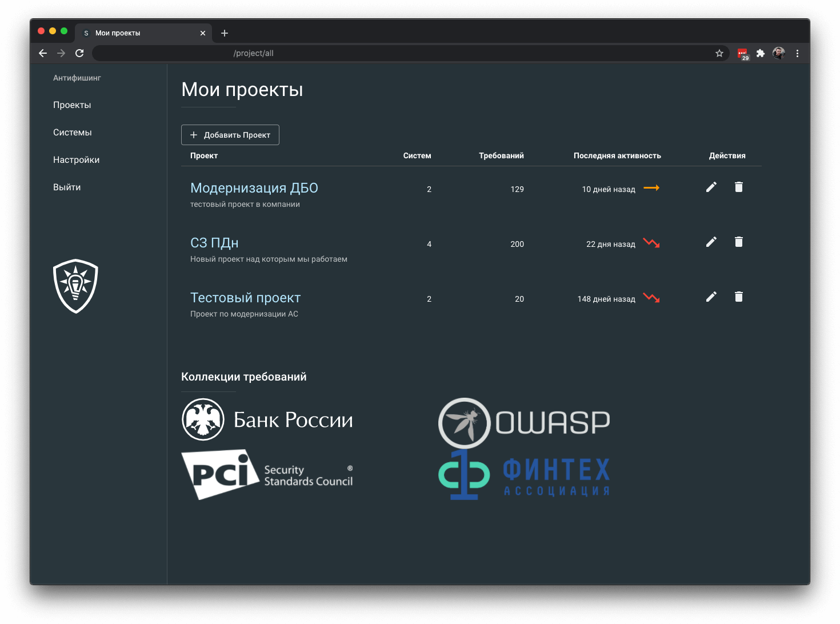Edit the Тестовый проект entry

coord(711,297)
